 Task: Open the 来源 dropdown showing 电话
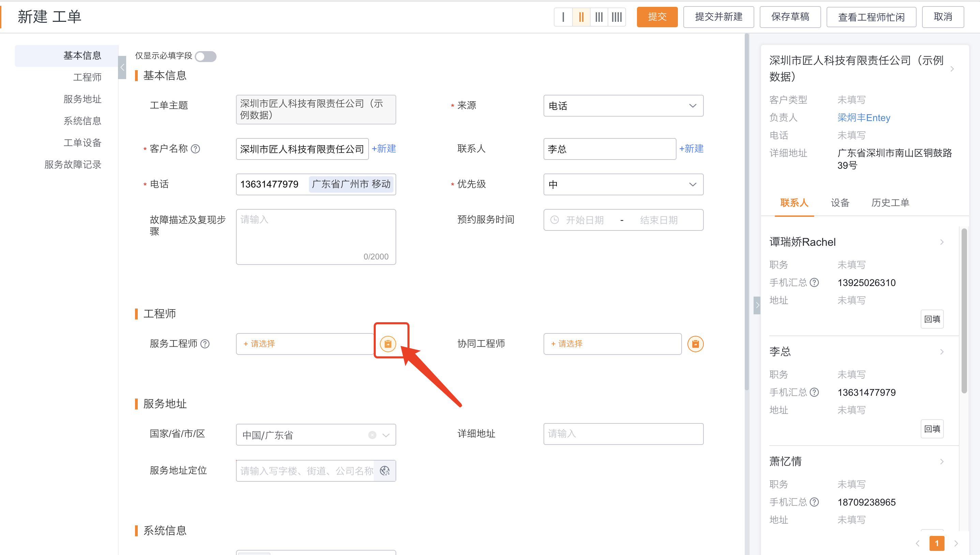coord(623,106)
